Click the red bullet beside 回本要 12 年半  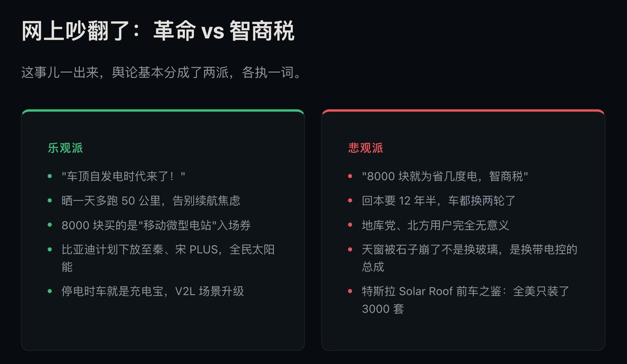(350, 200)
